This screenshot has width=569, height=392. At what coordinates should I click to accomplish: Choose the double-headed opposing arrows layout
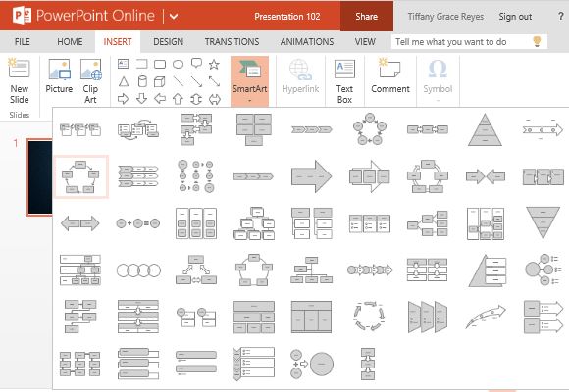[80, 223]
